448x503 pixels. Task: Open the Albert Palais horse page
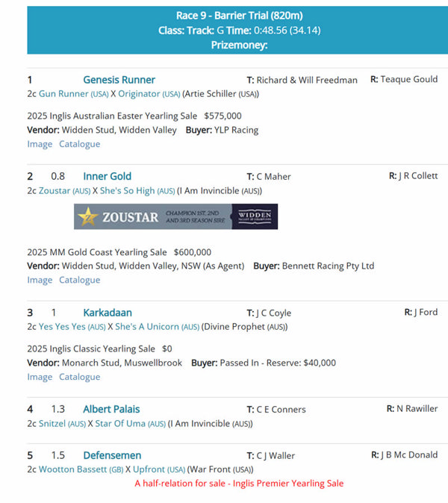pos(111,410)
